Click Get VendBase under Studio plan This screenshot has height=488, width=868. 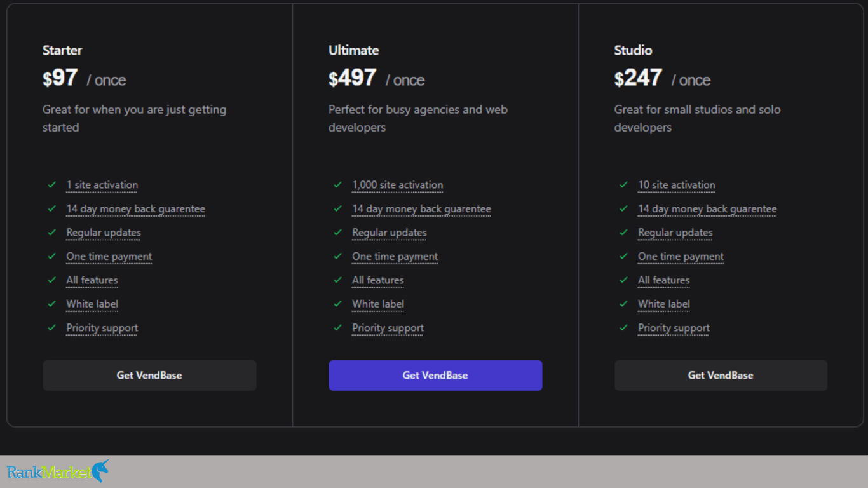click(721, 376)
